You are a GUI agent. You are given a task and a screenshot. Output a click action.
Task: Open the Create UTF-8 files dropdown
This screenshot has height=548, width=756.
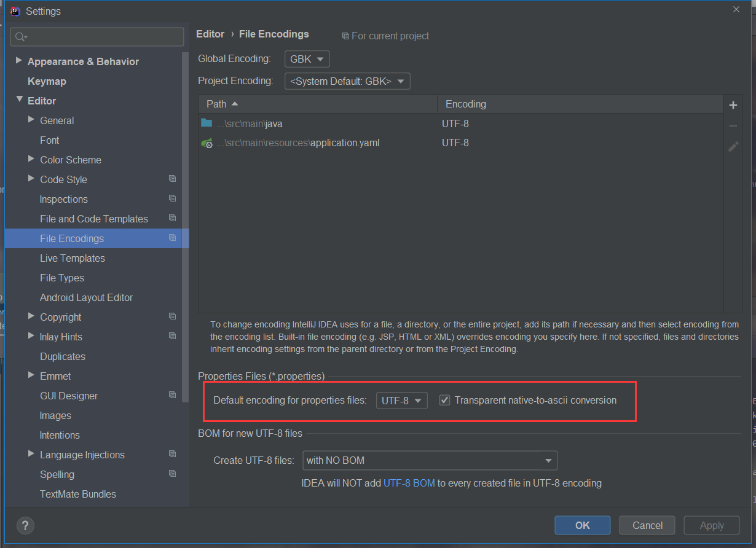(x=430, y=460)
